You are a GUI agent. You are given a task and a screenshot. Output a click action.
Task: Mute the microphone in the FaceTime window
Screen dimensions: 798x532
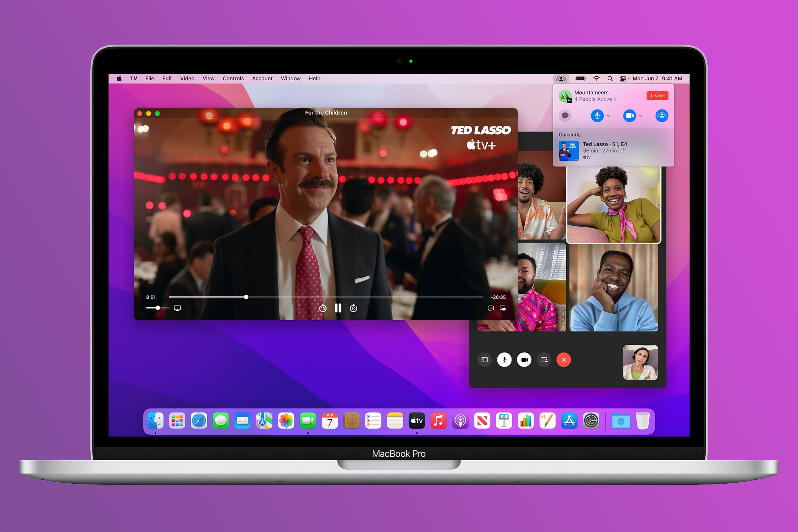click(x=504, y=359)
